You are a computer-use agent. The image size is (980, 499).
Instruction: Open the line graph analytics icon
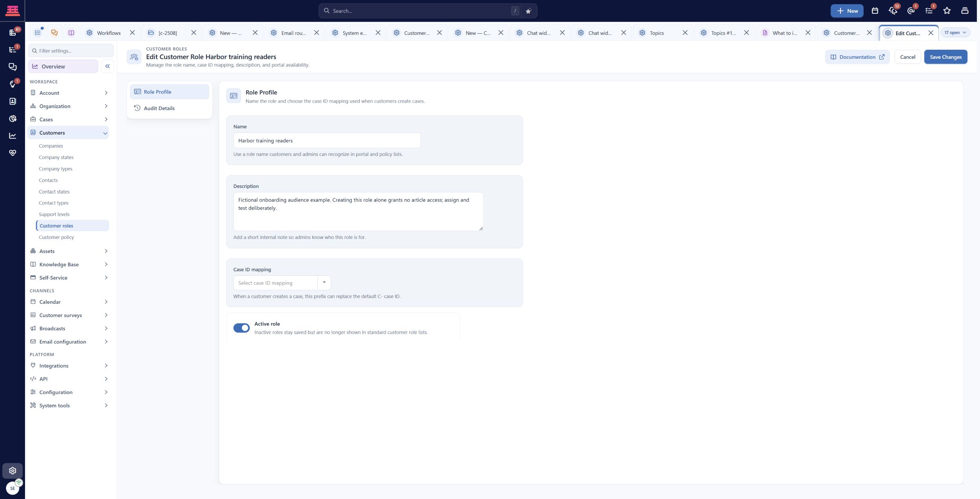(x=13, y=136)
